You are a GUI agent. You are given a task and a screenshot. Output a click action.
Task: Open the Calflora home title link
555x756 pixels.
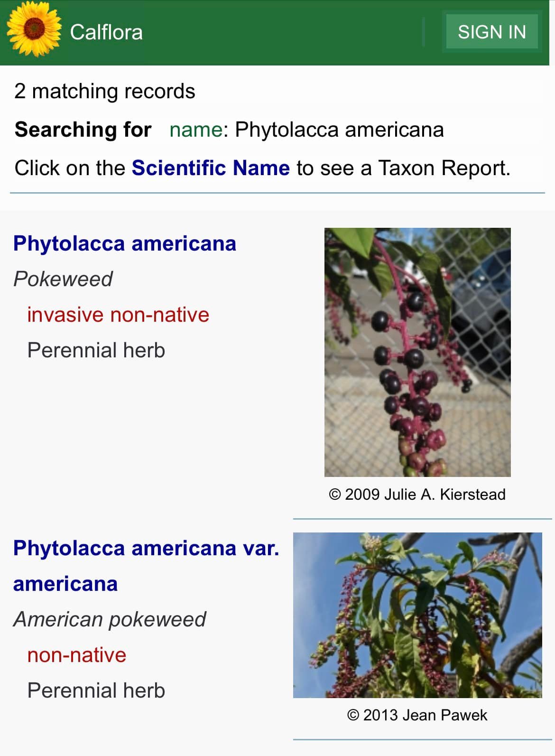click(106, 32)
